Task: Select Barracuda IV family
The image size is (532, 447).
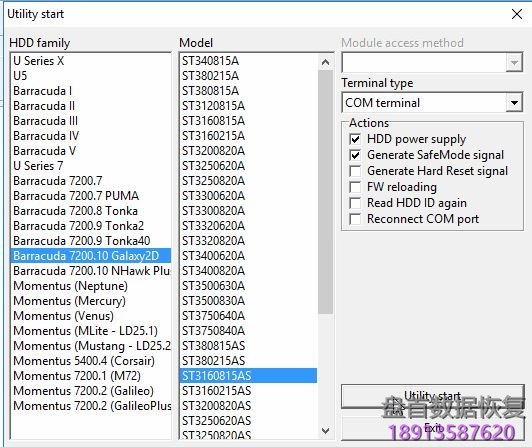Action: (91, 136)
